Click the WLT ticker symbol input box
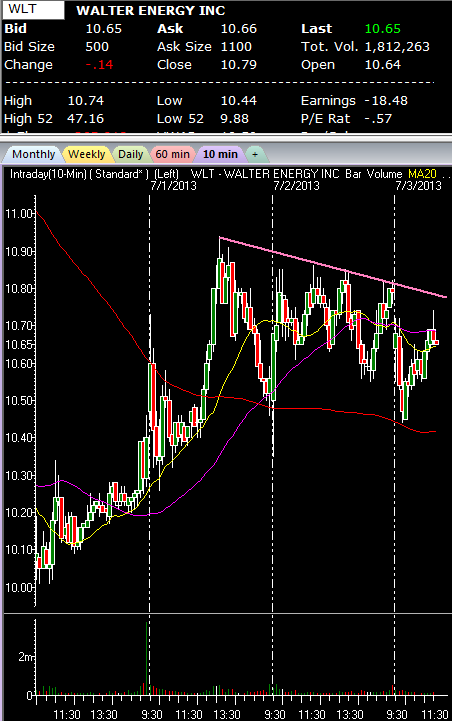This screenshot has width=452, height=721. (34, 10)
